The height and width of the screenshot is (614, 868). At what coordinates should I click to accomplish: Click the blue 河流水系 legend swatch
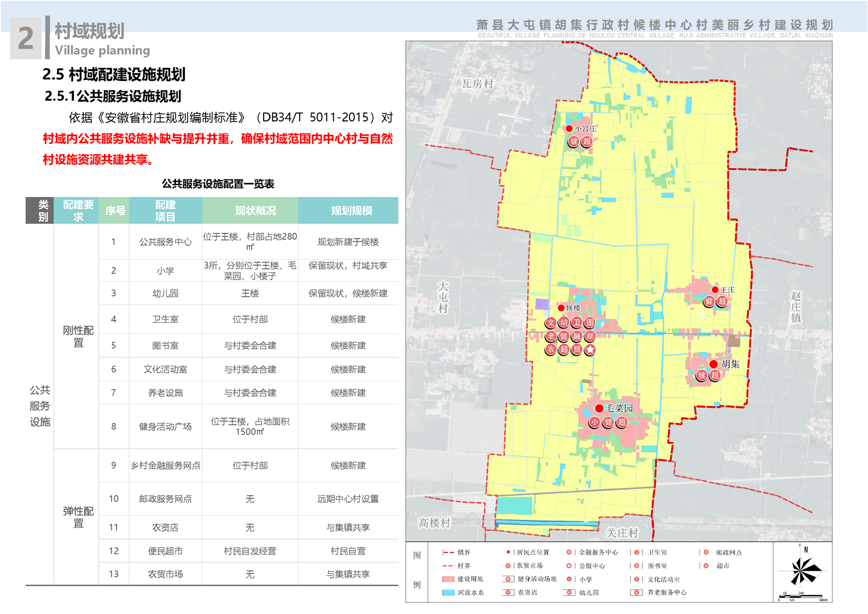click(448, 593)
